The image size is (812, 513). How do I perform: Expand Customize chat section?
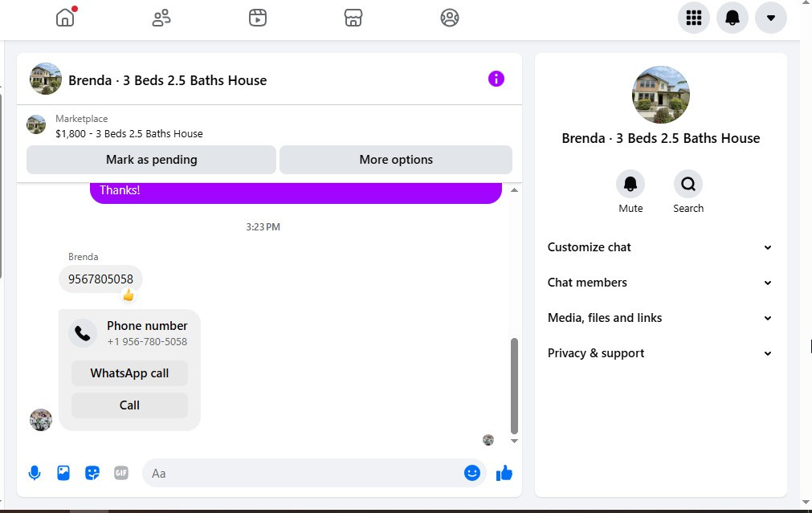pyautogui.click(x=660, y=247)
